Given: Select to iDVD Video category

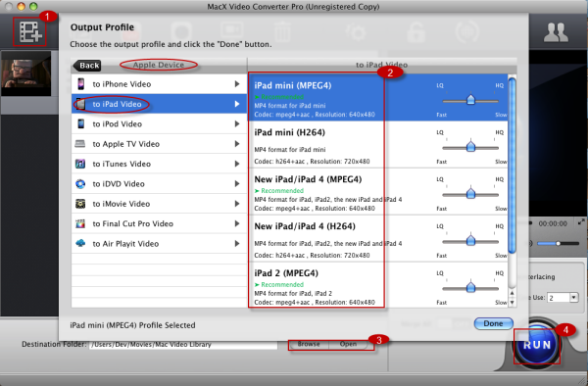Looking at the screenshot, I should click(x=159, y=183).
